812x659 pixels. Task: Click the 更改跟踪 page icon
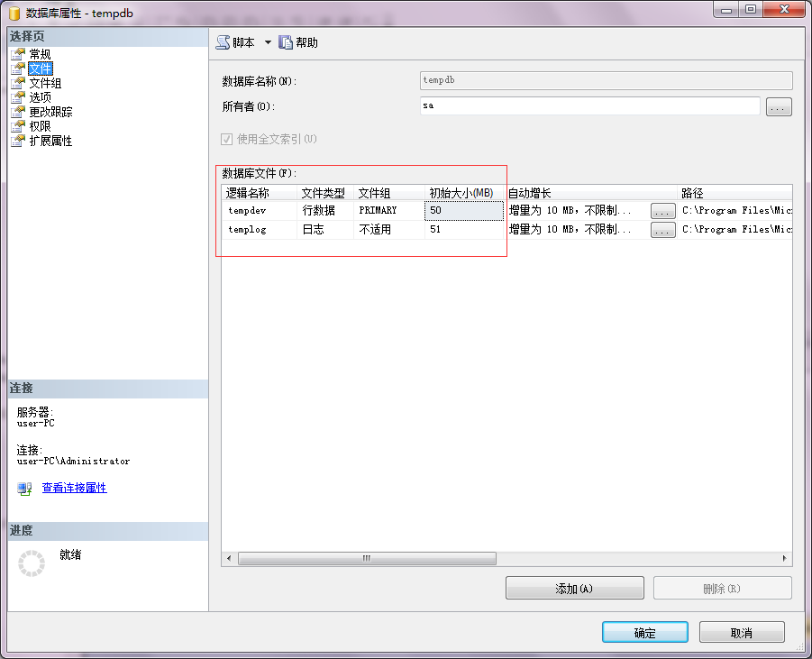(x=18, y=112)
